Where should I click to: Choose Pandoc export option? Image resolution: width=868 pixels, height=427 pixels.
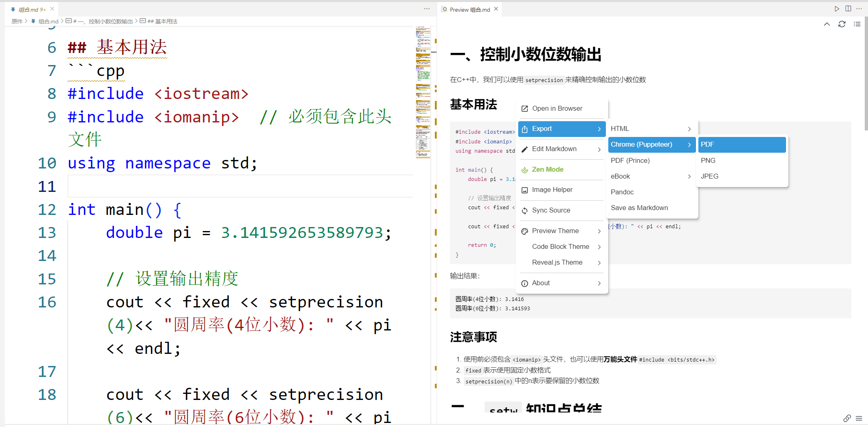tap(652, 192)
